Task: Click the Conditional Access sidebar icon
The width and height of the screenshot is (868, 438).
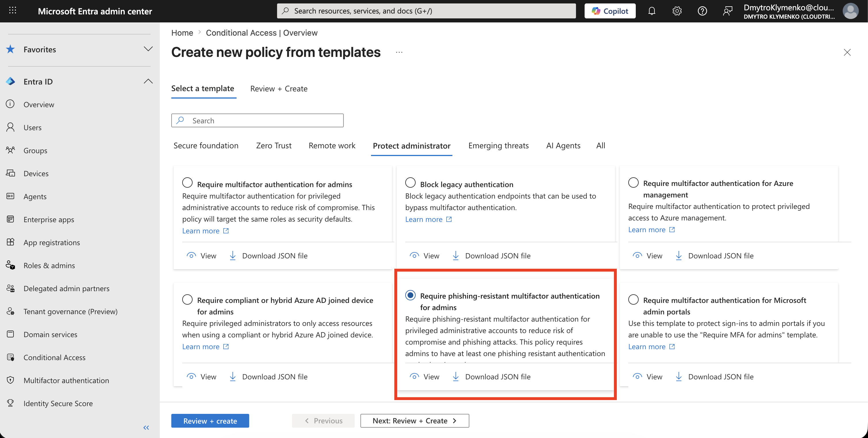Action: pyautogui.click(x=10, y=357)
